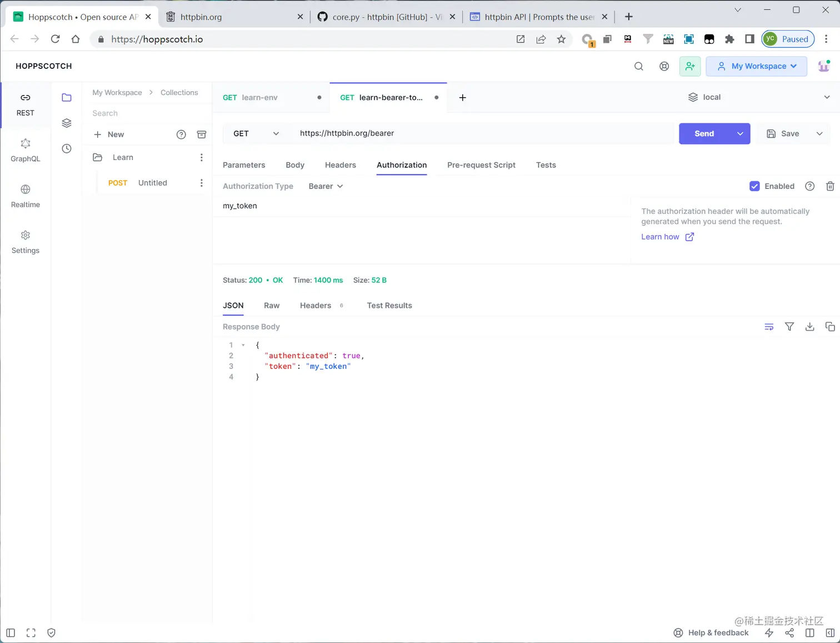Click the Learn how link
The image size is (840, 643).
pyautogui.click(x=660, y=237)
